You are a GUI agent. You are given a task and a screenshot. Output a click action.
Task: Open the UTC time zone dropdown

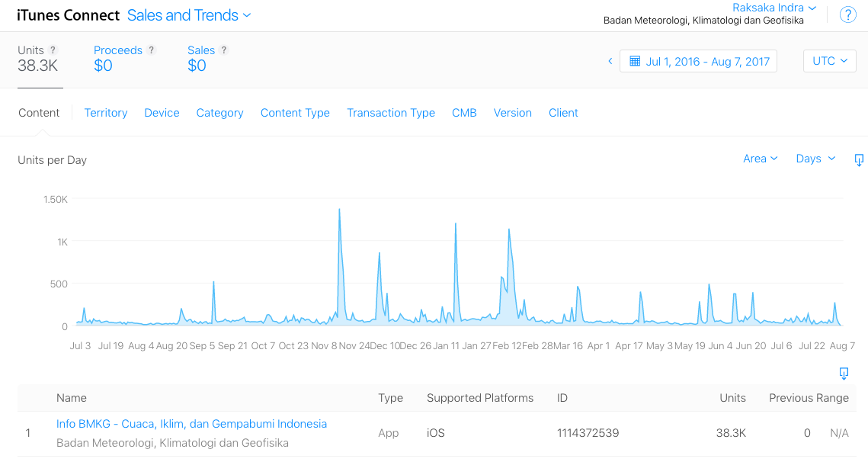coord(829,61)
